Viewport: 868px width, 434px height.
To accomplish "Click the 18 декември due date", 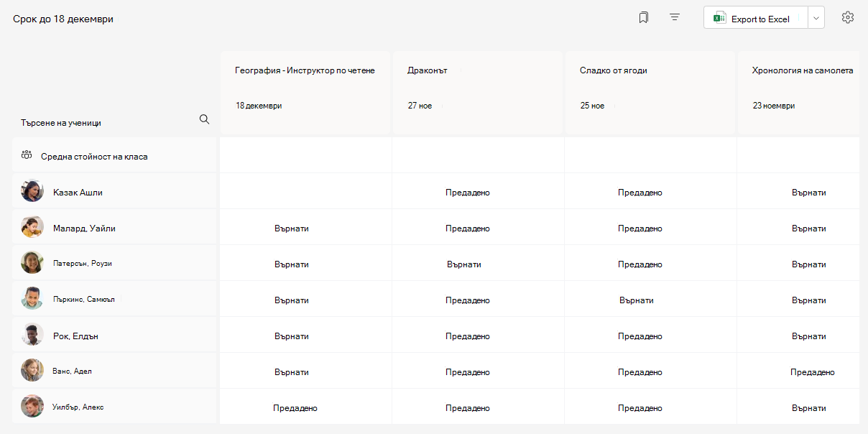I will click(x=259, y=106).
